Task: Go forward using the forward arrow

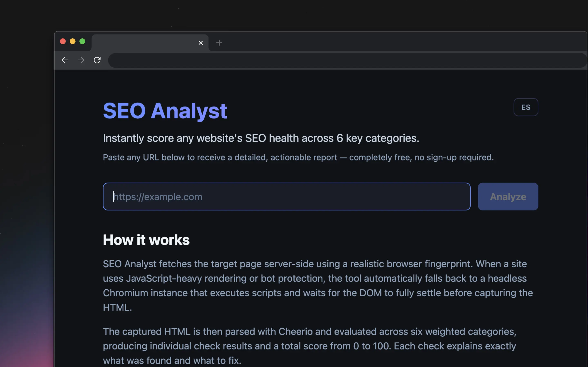Action: (81, 60)
